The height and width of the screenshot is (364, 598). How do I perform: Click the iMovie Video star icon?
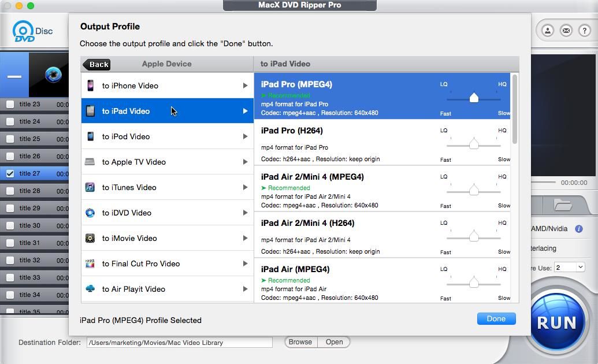(90, 238)
